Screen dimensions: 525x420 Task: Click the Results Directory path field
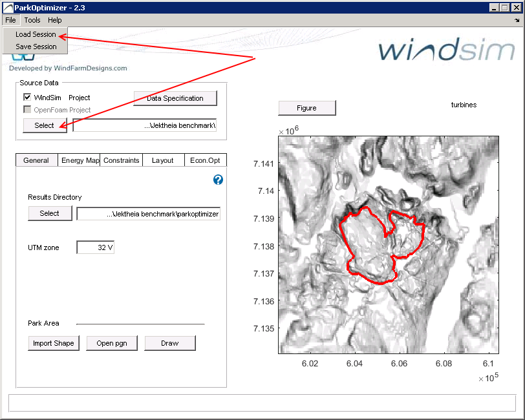(x=148, y=214)
